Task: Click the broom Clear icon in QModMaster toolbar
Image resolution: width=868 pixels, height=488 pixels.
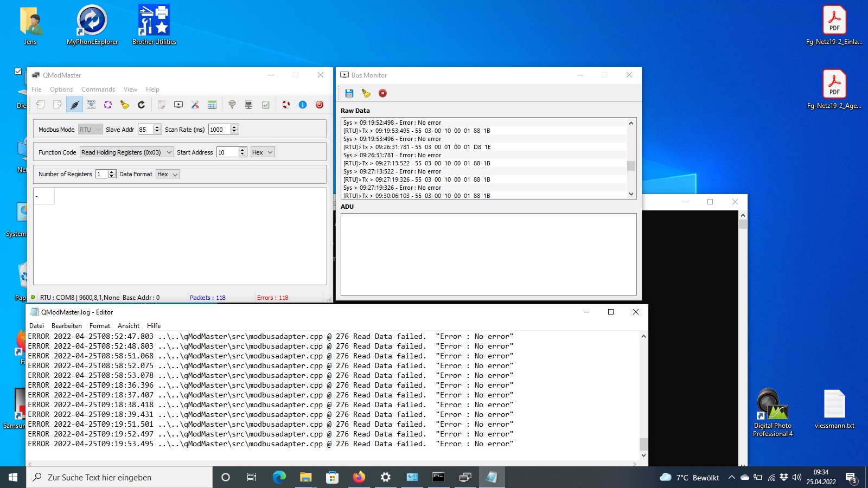Action: pos(125,105)
